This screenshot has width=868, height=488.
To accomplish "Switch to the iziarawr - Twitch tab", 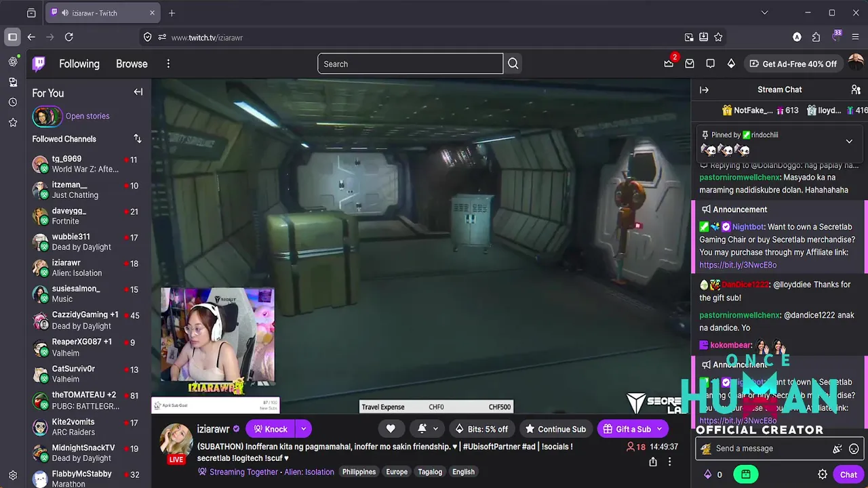I will point(102,13).
